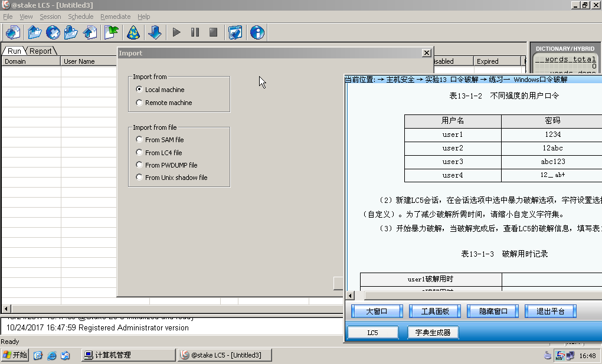Click the 16:48 system clock
This screenshot has height=364, width=602.
[587, 356]
